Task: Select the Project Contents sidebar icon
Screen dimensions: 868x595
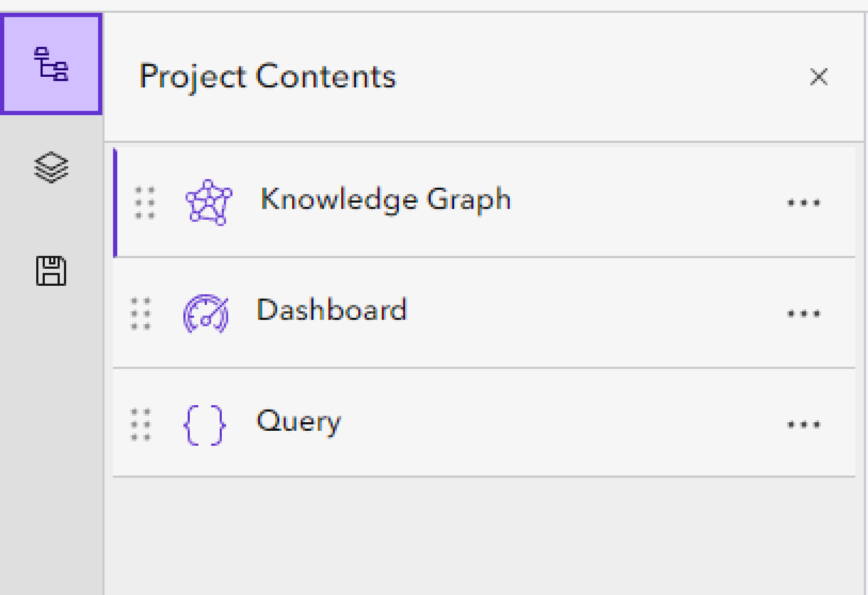Action: (x=52, y=64)
